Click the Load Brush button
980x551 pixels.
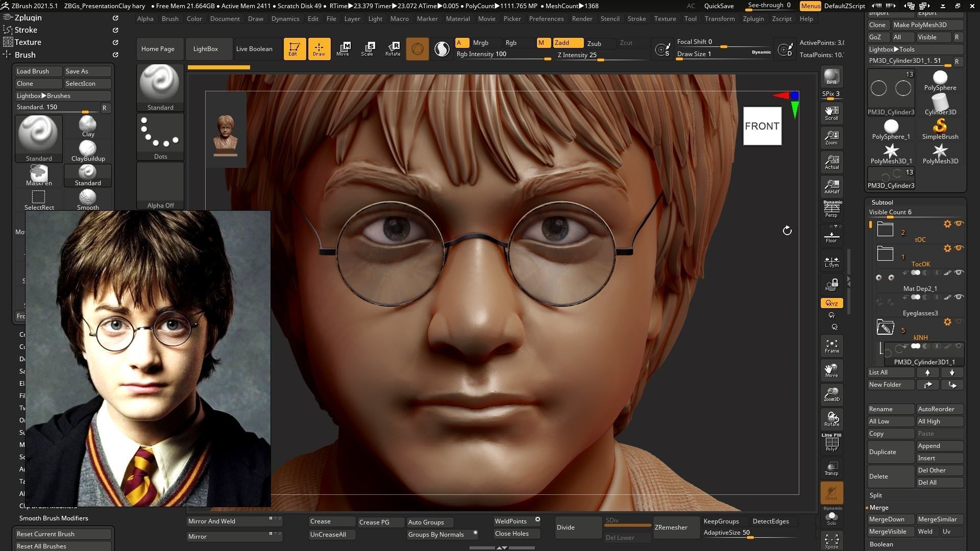tap(39, 71)
